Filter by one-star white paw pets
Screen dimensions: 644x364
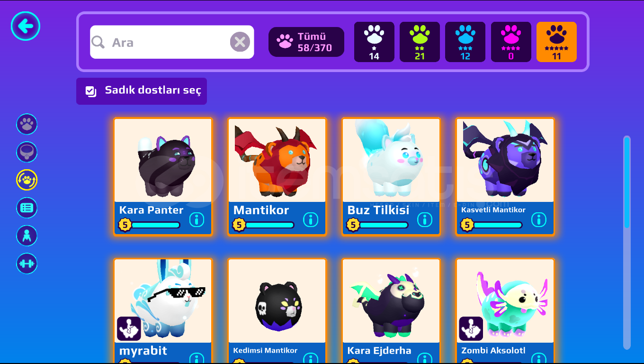pyautogui.click(x=374, y=42)
